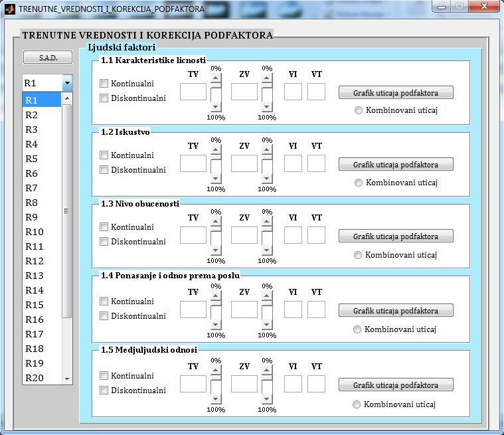Select Kombinovani uticaj radio in section 1.3
Viewport: 504px width, 435px height.
(x=358, y=255)
